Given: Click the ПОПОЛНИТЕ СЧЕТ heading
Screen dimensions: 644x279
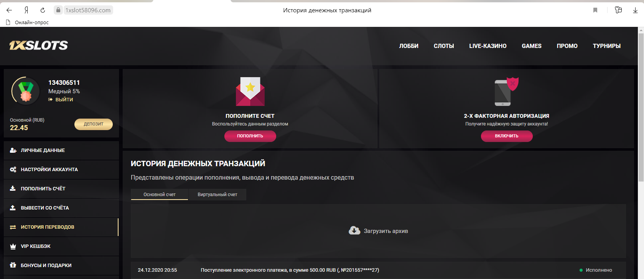Looking at the screenshot, I should pyautogui.click(x=250, y=116).
